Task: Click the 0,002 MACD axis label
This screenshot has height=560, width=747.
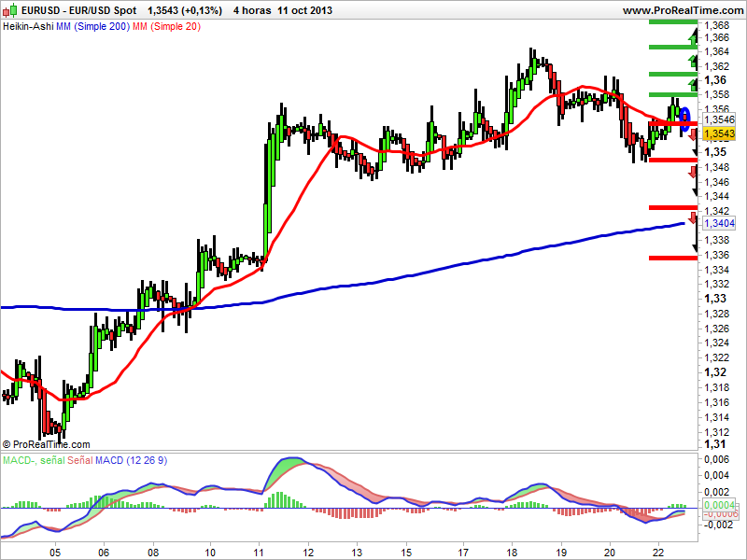Action: coord(717,492)
